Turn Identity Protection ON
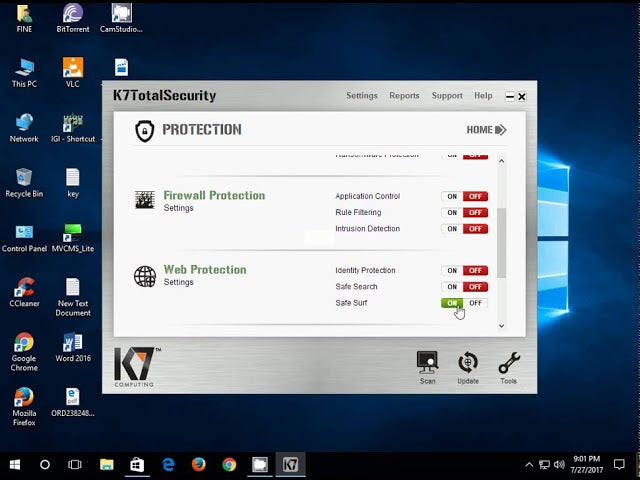 (452, 271)
